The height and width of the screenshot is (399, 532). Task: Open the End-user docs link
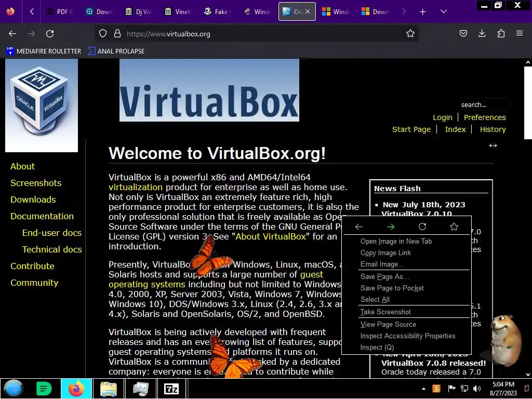52,233
